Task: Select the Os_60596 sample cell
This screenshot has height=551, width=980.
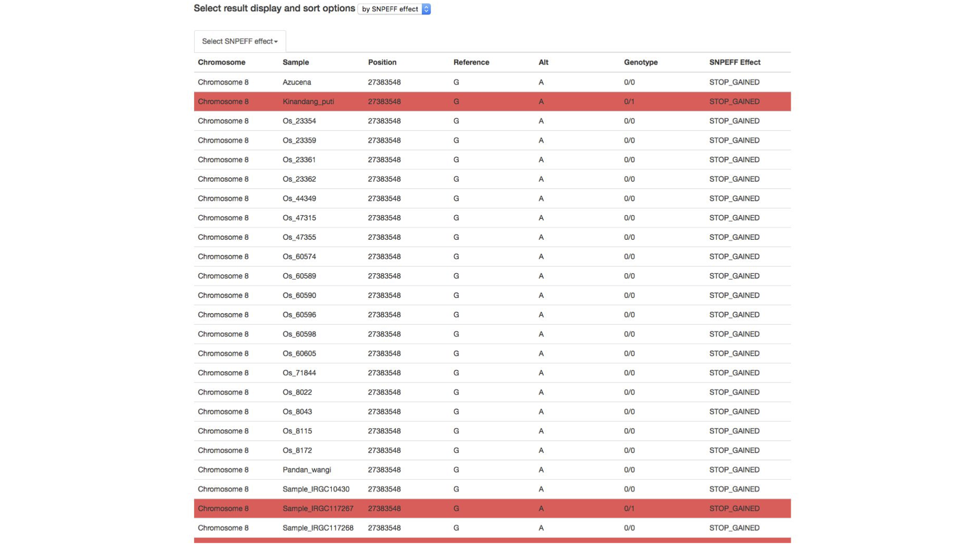Action: (299, 315)
